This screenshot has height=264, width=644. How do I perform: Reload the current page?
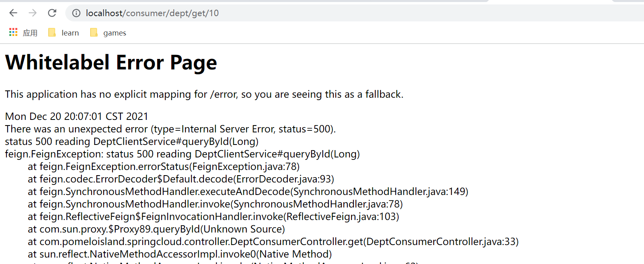pos(52,13)
